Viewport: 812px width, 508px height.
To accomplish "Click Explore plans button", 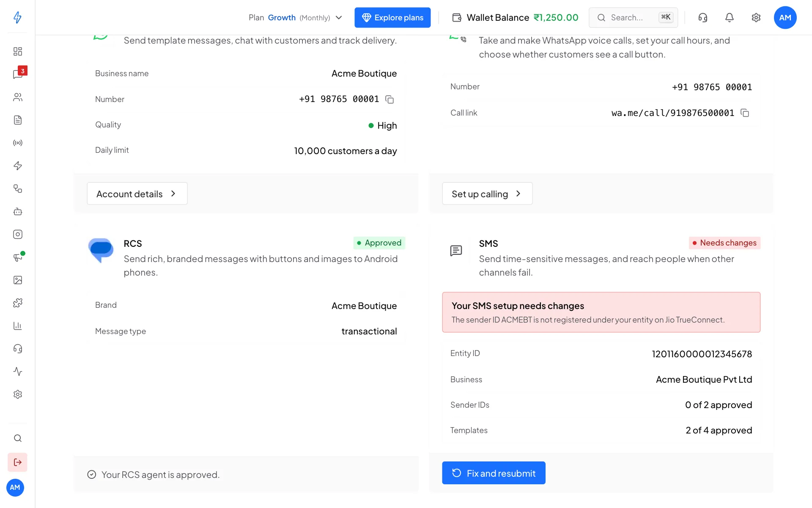I will click(x=392, y=17).
